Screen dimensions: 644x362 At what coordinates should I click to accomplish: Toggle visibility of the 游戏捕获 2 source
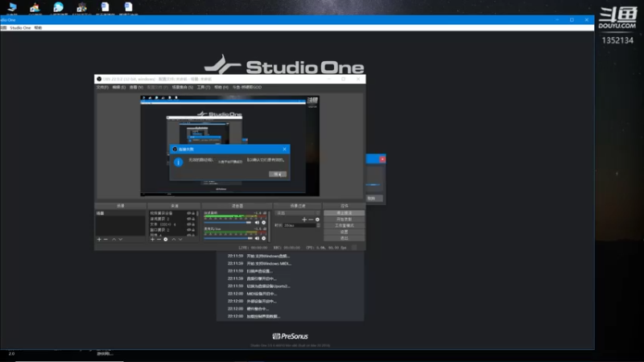click(189, 219)
